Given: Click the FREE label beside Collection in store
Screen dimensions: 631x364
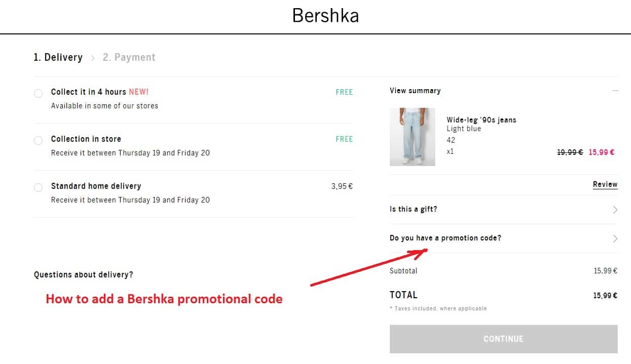Looking at the screenshot, I should (x=344, y=139).
